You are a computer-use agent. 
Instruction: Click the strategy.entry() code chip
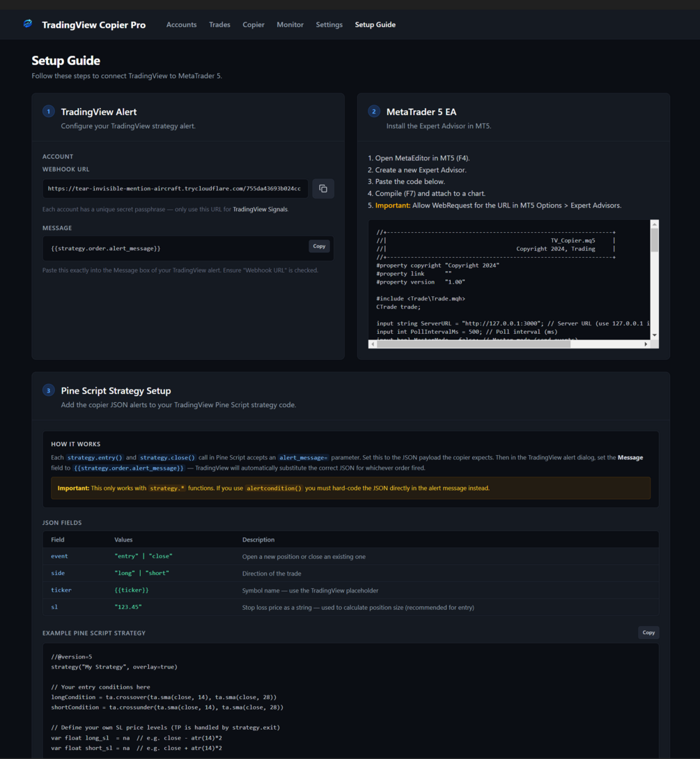coord(95,457)
